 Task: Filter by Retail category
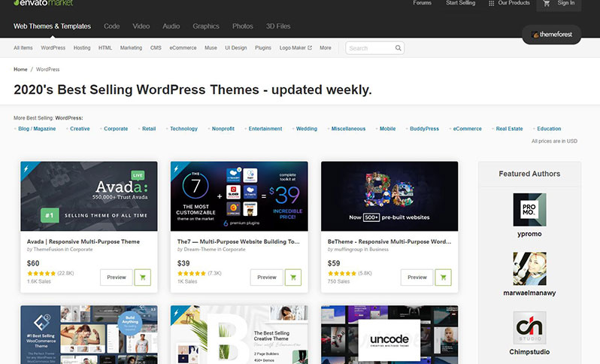[149, 129]
